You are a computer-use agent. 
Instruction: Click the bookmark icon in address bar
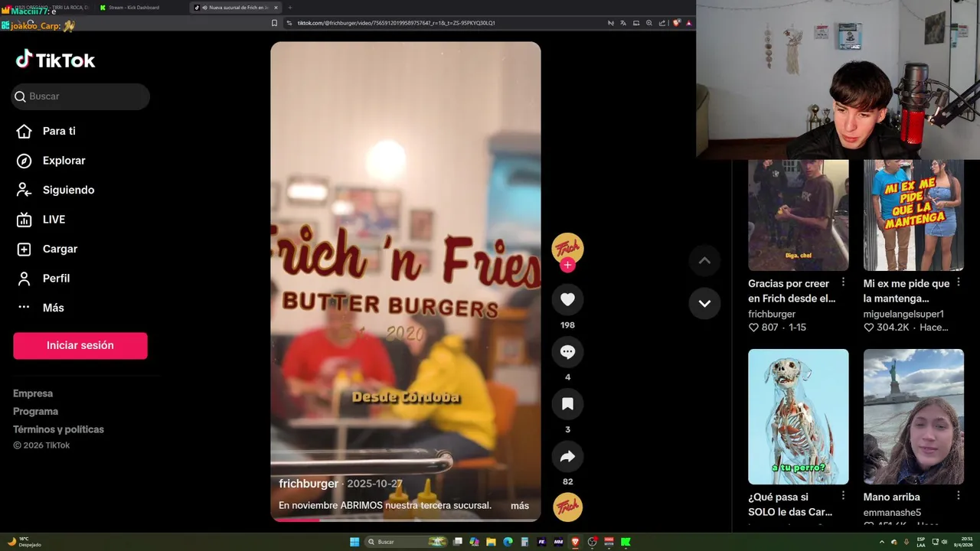[274, 23]
